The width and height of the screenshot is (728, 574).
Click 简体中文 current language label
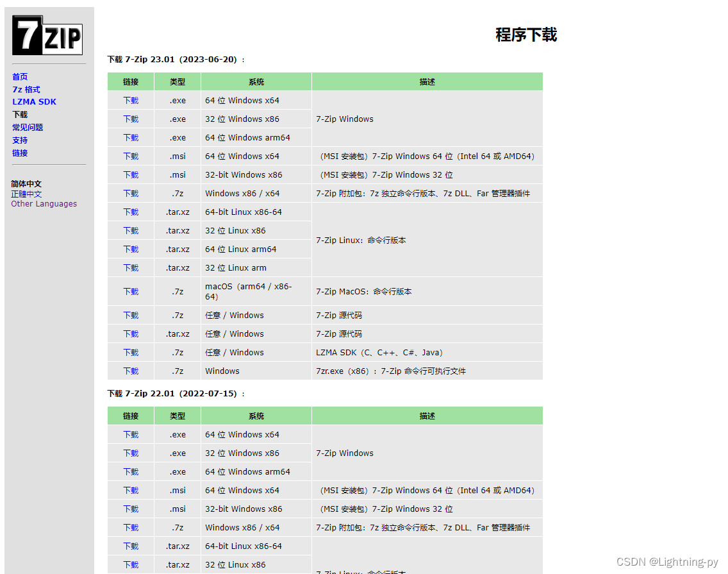(x=26, y=184)
